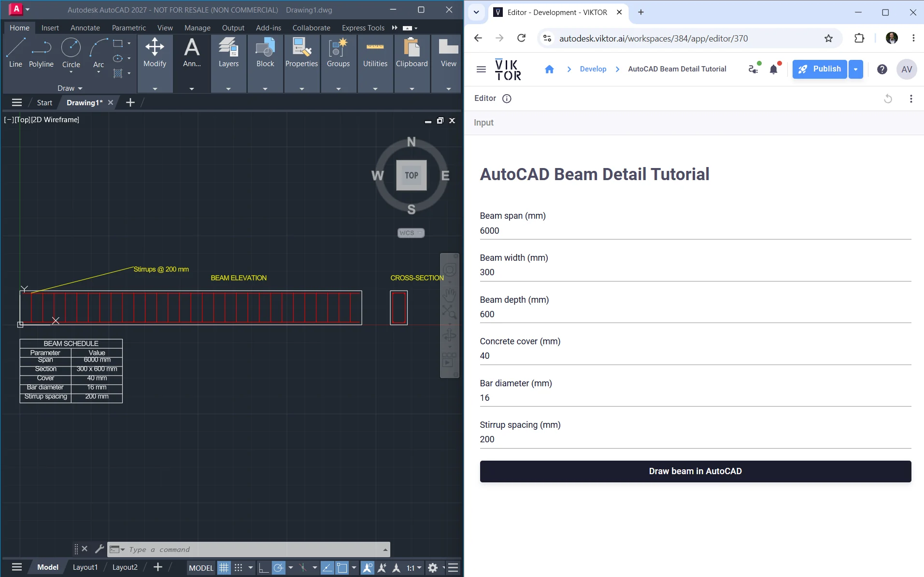The image size is (924, 577).
Task: Click the MODEL space button in status bar
Action: click(x=201, y=567)
